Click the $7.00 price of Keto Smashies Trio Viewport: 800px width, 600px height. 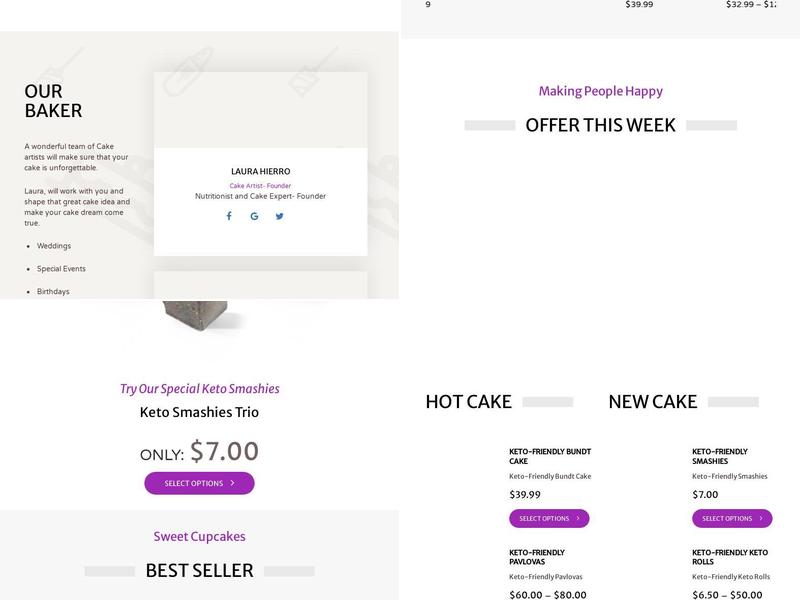[x=224, y=452]
